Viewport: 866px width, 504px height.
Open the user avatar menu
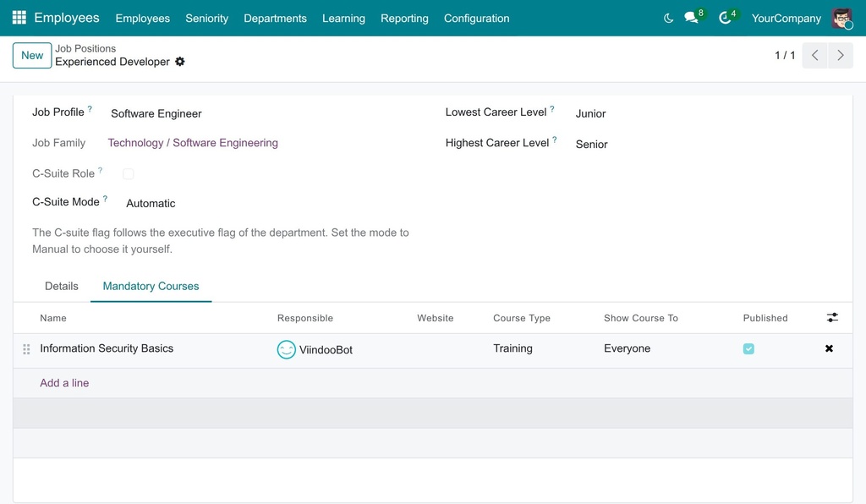tap(841, 19)
